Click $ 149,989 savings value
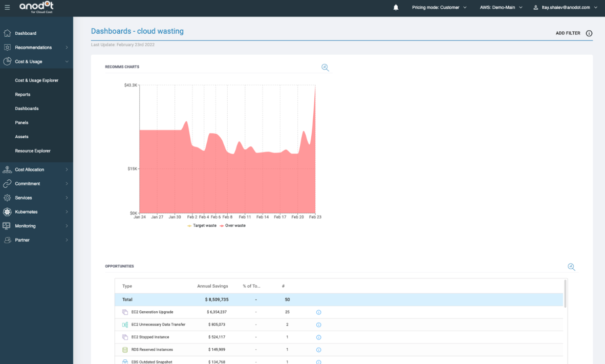 (x=217, y=350)
